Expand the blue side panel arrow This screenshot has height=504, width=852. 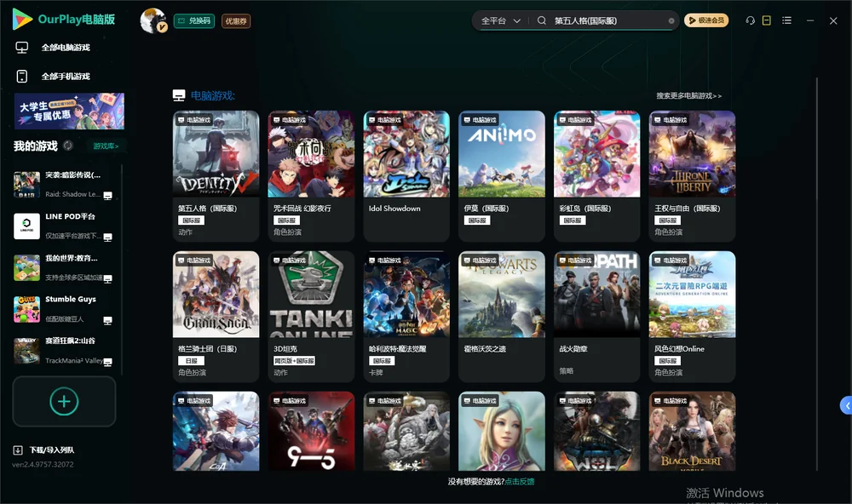[x=846, y=405]
